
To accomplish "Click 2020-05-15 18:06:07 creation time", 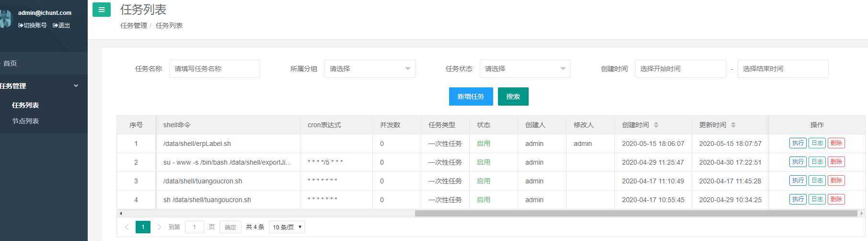I will click(x=653, y=144).
